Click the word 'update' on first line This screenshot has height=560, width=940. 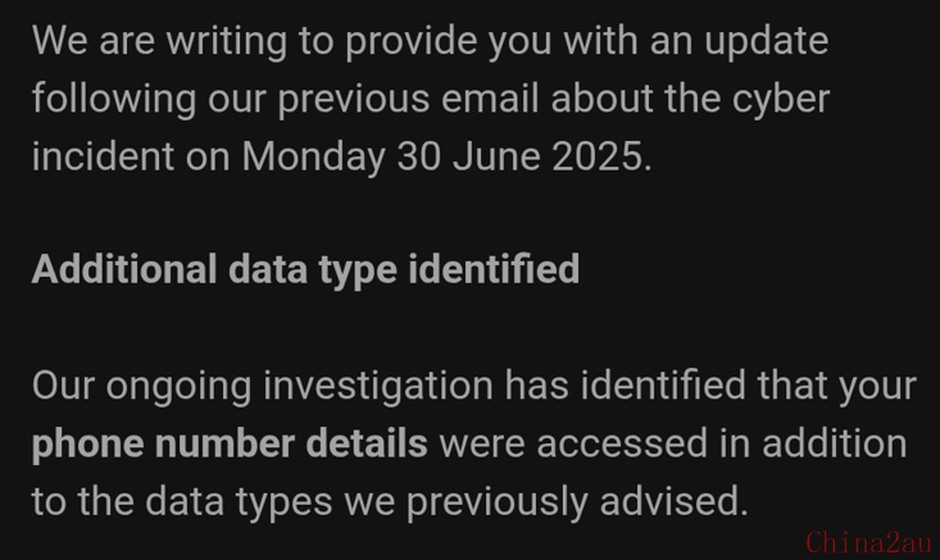point(767,42)
